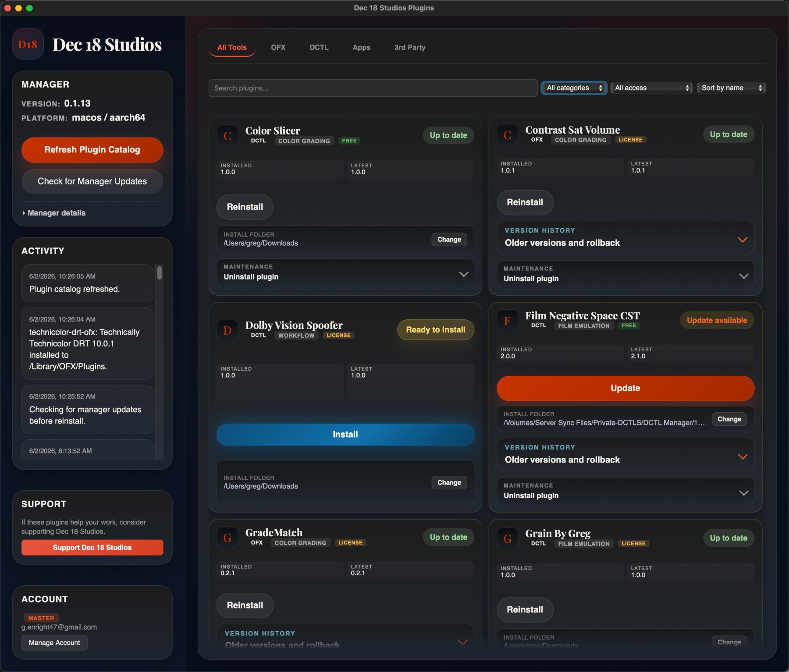Click Refresh Plugin Catalog button

tap(92, 150)
